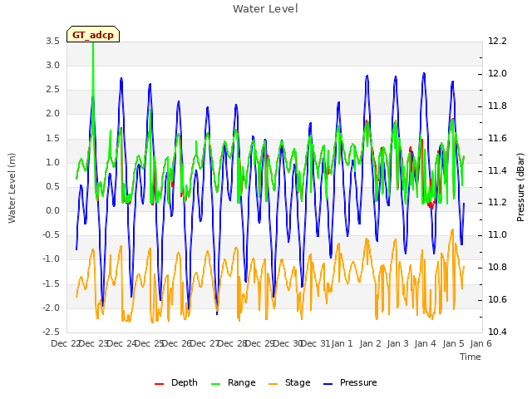Viewport: 532px width, 399px height.
Task: Click the Jan 6 x-axis tick label
Action: coord(480,343)
